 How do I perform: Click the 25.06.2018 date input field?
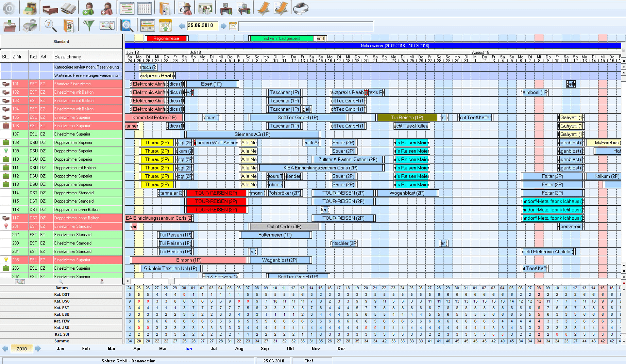point(202,26)
